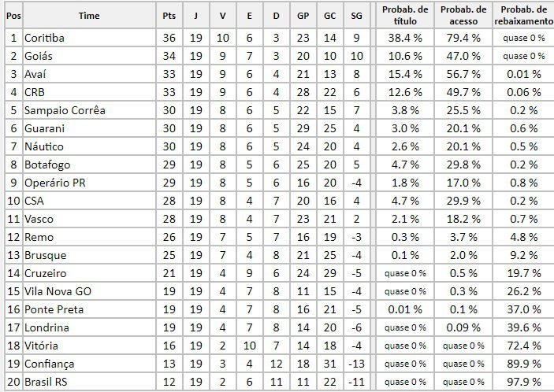Viewport: 554px width, 392px height.
Task: Open the Avaí team row
Action: 37,74
